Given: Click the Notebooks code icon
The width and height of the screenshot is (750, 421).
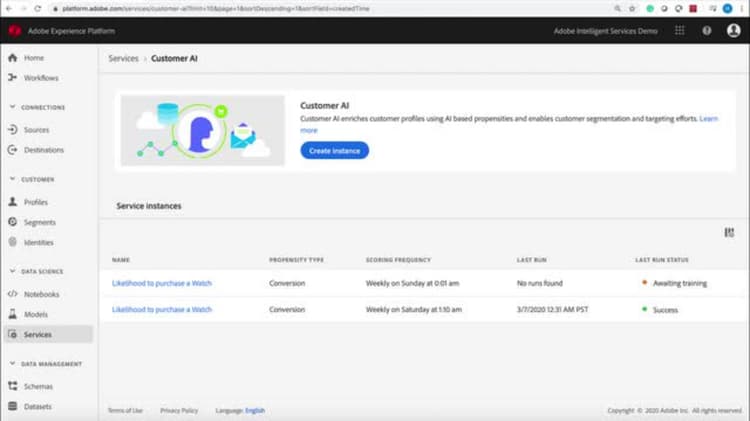Looking at the screenshot, I should click(x=13, y=294).
